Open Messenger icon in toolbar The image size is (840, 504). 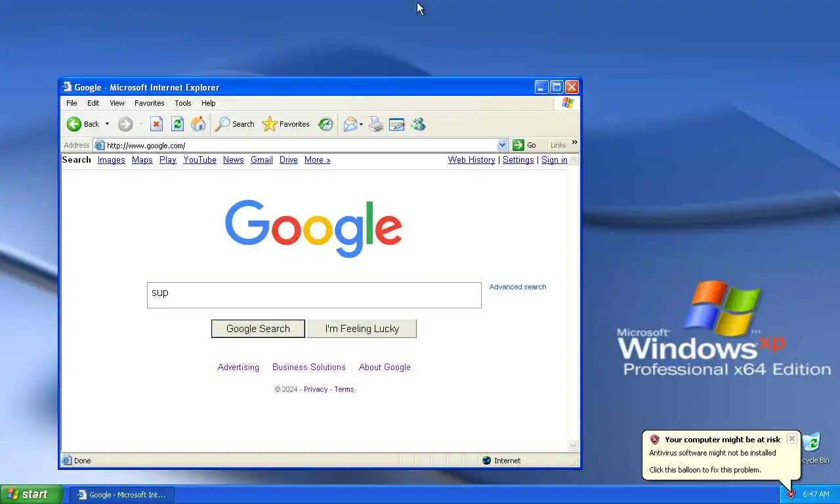[x=418, y=124]
